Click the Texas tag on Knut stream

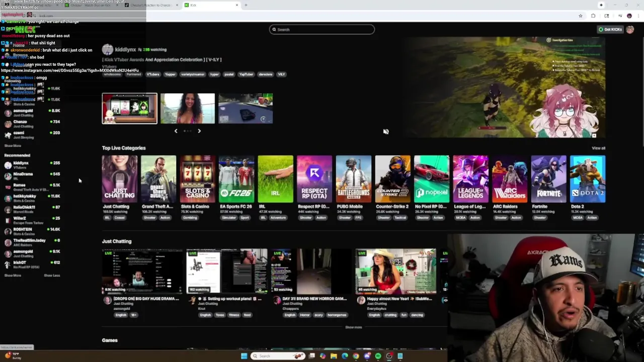(x=220, y=315)
